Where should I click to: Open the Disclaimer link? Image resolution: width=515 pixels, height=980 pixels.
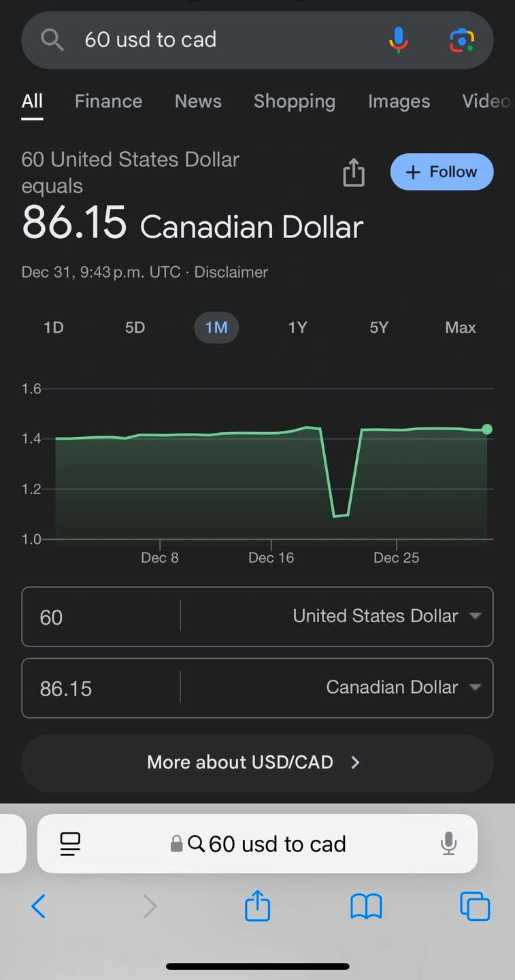click(x=231, y=272)
